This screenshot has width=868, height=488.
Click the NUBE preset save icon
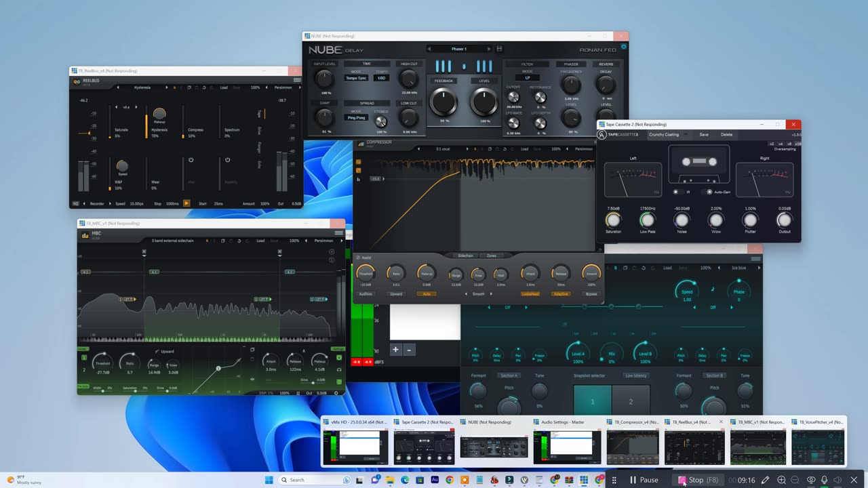pyautogui.click(x=500, y=49)
